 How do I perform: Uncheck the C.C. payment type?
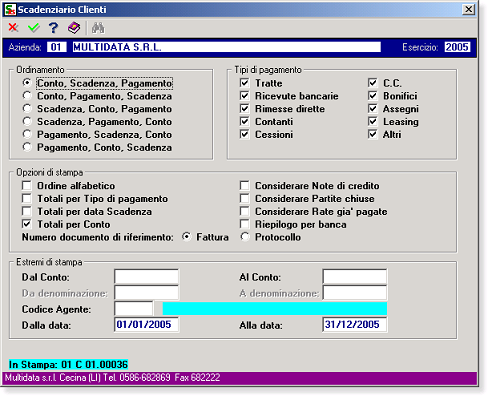(x=373, y=83)
